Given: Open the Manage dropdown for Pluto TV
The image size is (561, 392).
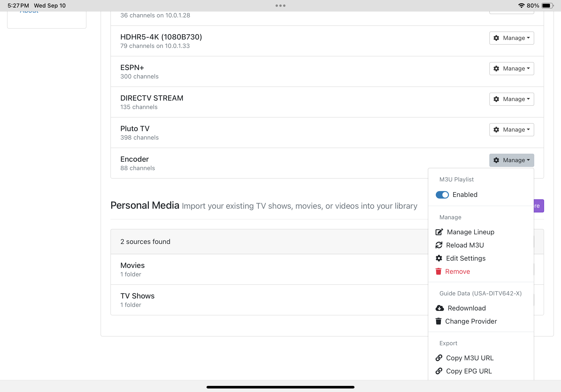Looking at the screenshot, I should pyautogui.click(x=511, y=129).
